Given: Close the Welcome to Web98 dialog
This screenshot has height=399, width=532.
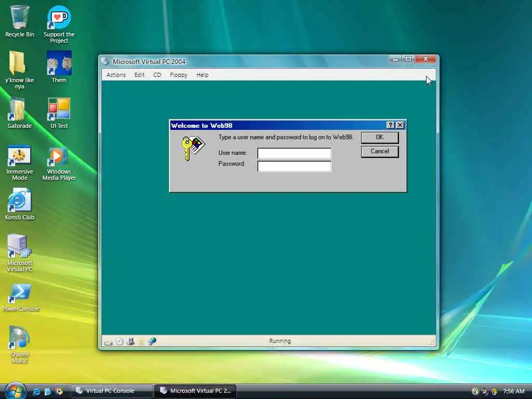Looking at the screenshot, I should 400,125.
